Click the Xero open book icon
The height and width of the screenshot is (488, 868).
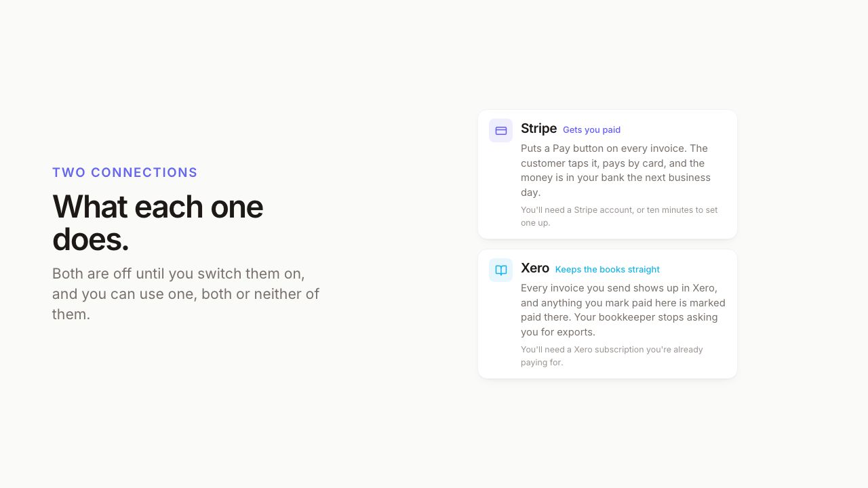pos(500,270)
